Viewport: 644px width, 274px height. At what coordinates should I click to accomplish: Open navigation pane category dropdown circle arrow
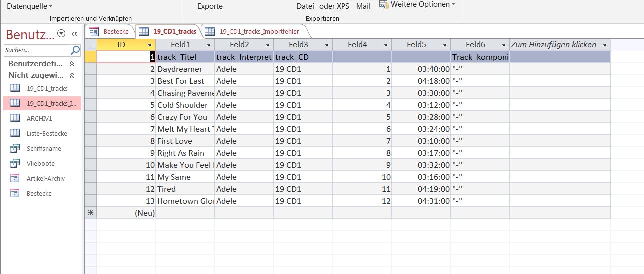(61, 34)
